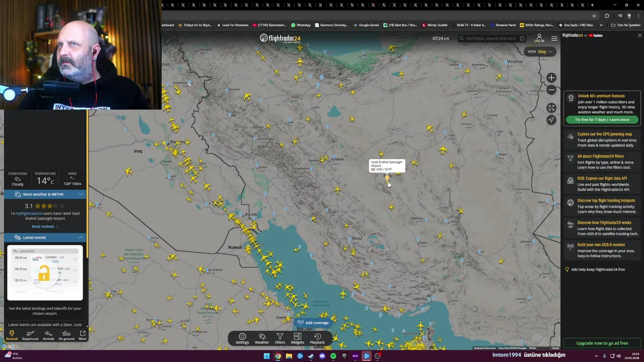The image size is (644, 362).
Task: Collapse the Latest events section
Action: 45,237
